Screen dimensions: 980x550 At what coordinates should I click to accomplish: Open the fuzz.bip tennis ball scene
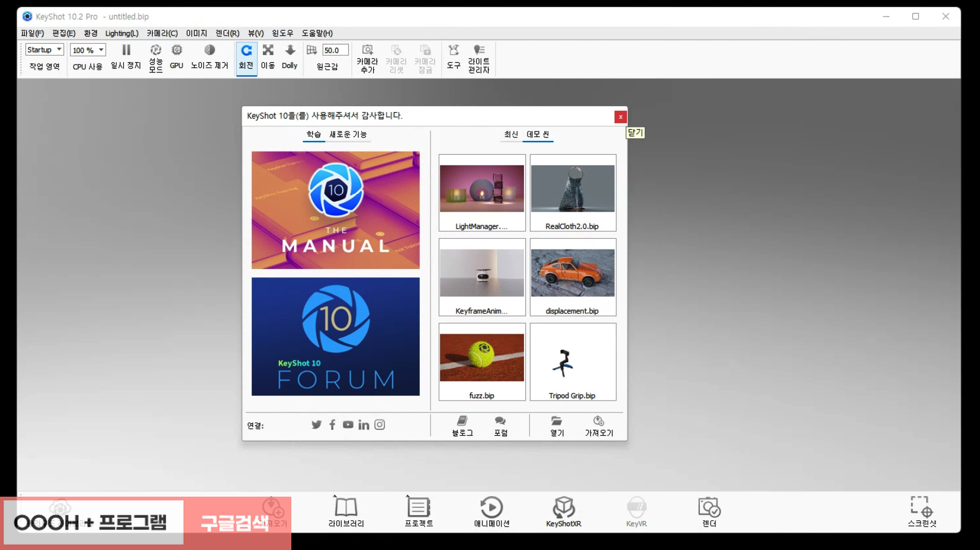pos(482,362)
